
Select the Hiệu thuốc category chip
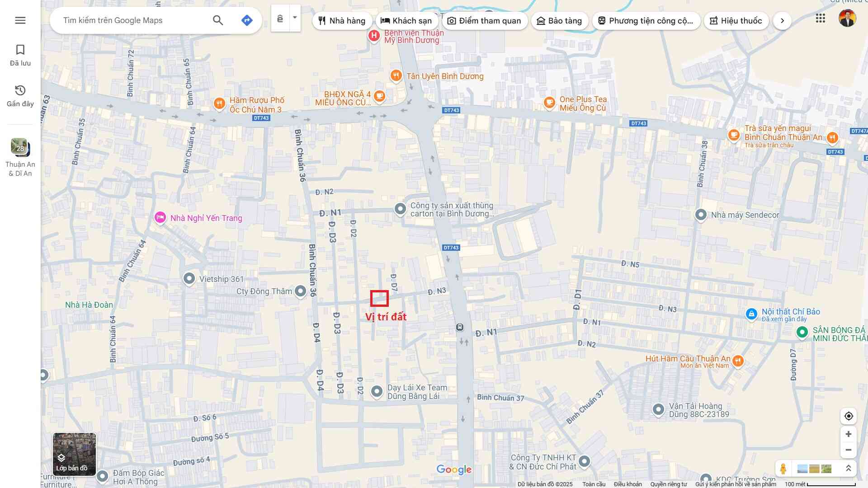coord(736,21)
